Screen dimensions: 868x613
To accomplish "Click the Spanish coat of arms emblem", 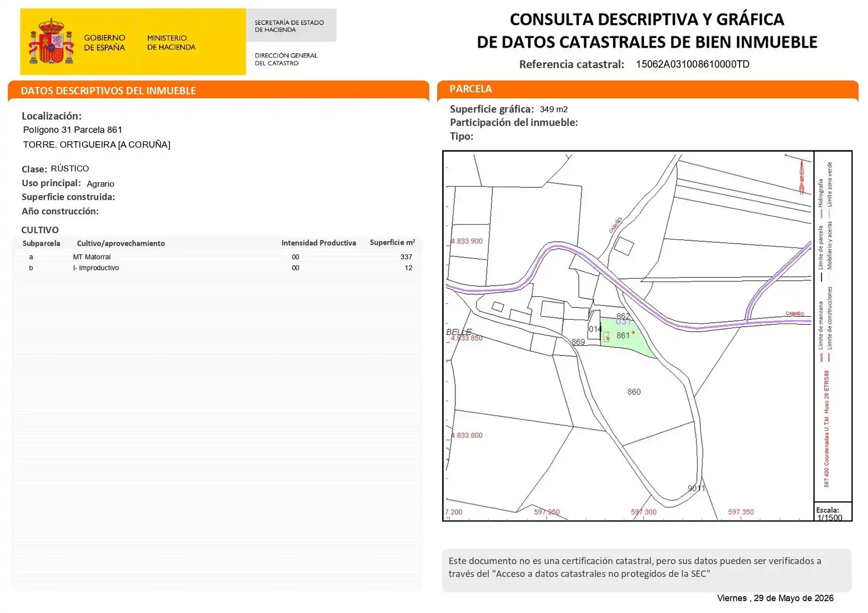I will click(51, 41).
